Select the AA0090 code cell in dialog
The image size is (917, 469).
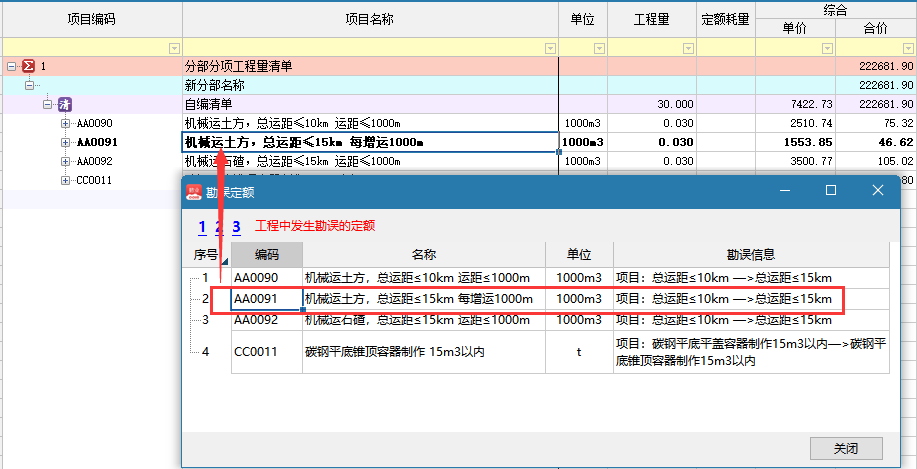point(265,277)
